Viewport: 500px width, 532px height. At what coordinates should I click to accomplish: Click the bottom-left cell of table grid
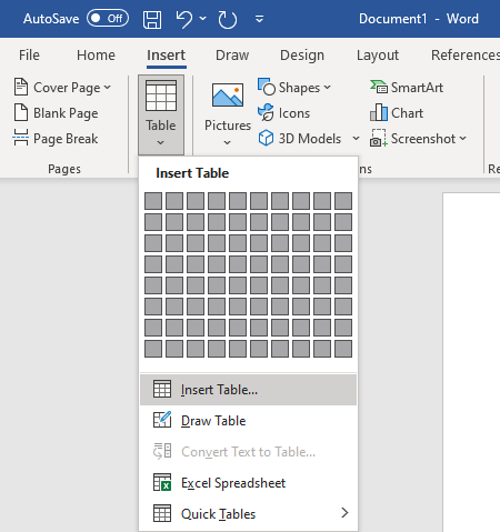coord(153,349)
